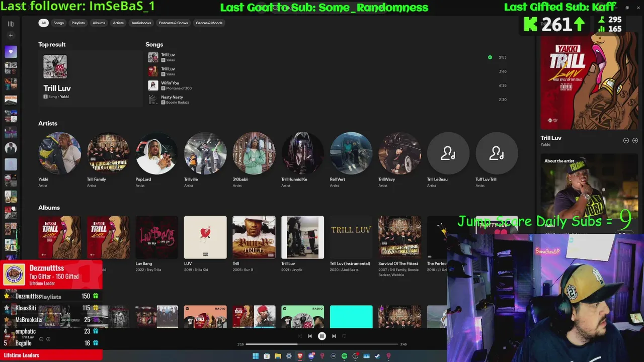
Task: Click the remove minus icon in Now Playing panel
Action: (626, 141)
